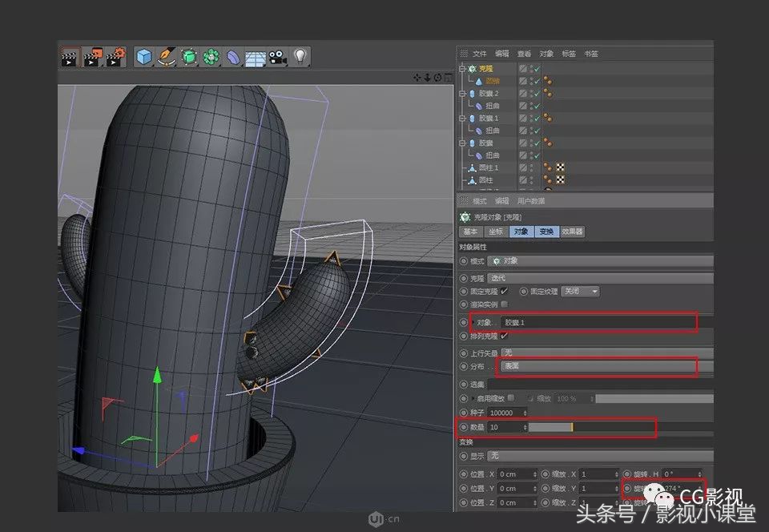This screenshot has height=532, width=769.
Task: Collapse the 克隆 object in the Object Manager
Action: (461, 69)
